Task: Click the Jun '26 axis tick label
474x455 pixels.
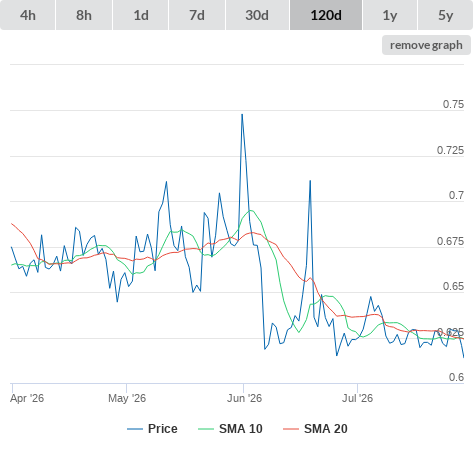Action: (244, 398)
